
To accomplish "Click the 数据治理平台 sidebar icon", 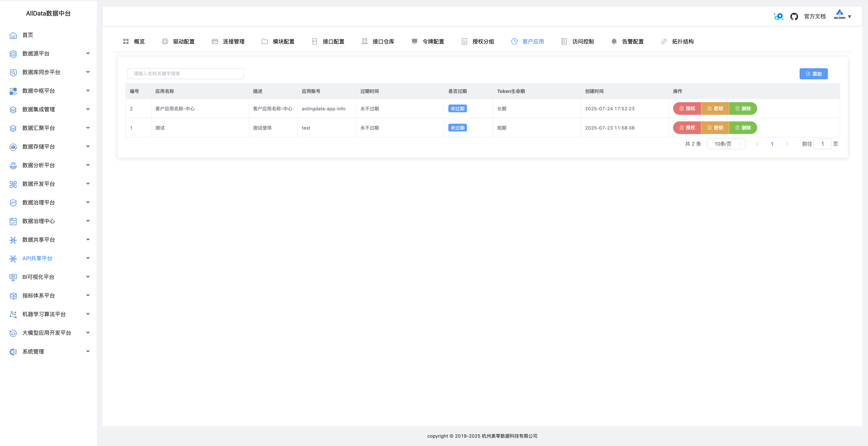I will click(13, 203).
